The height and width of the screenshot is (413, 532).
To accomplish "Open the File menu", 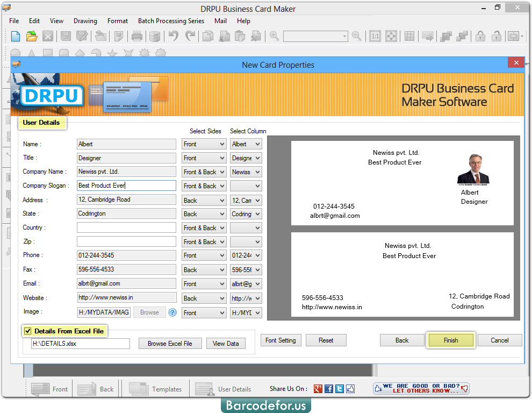I will tap(14, 21).
